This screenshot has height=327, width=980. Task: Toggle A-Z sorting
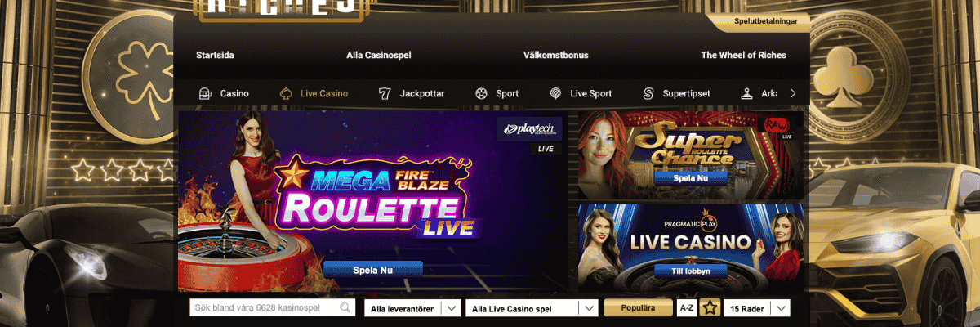click(x=687, y=308)
